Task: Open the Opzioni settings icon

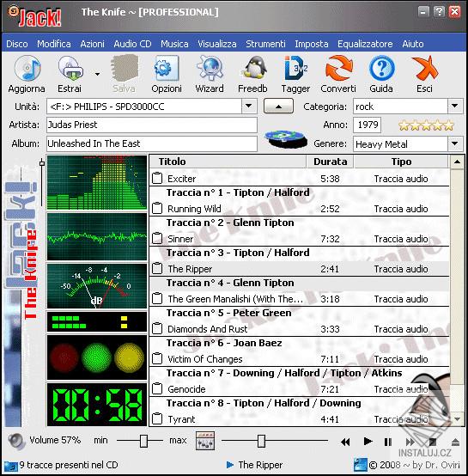Action: point(167,68)
